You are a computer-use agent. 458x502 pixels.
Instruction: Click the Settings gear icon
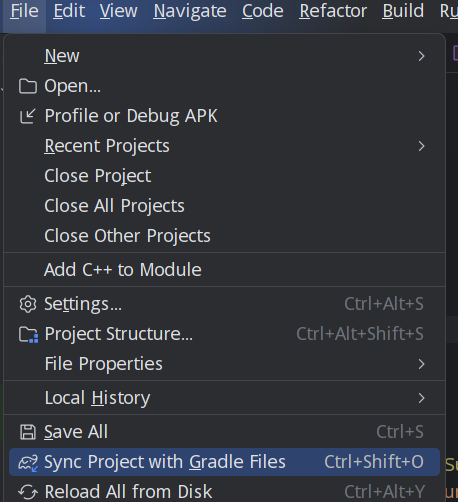tap(28, 304)
